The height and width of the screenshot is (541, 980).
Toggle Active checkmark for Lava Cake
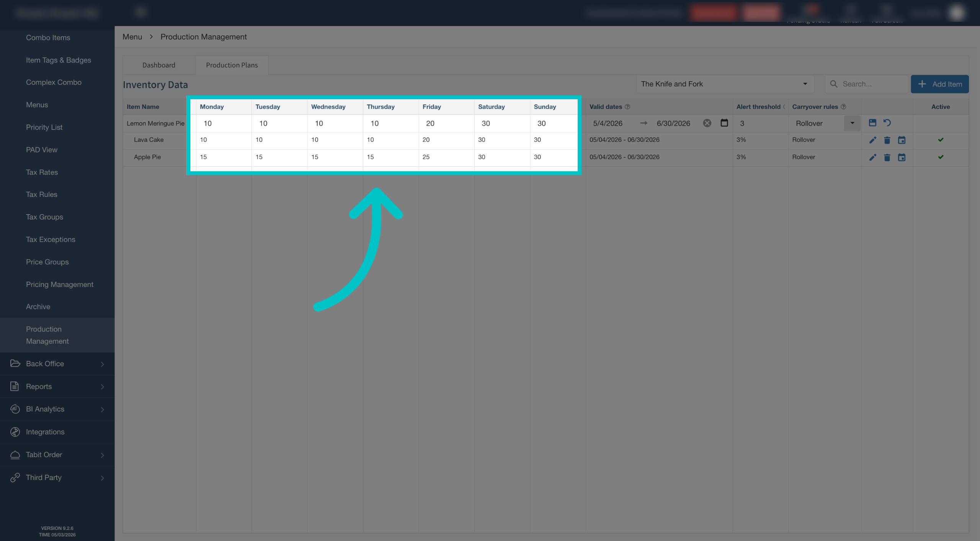click(941, 140)
